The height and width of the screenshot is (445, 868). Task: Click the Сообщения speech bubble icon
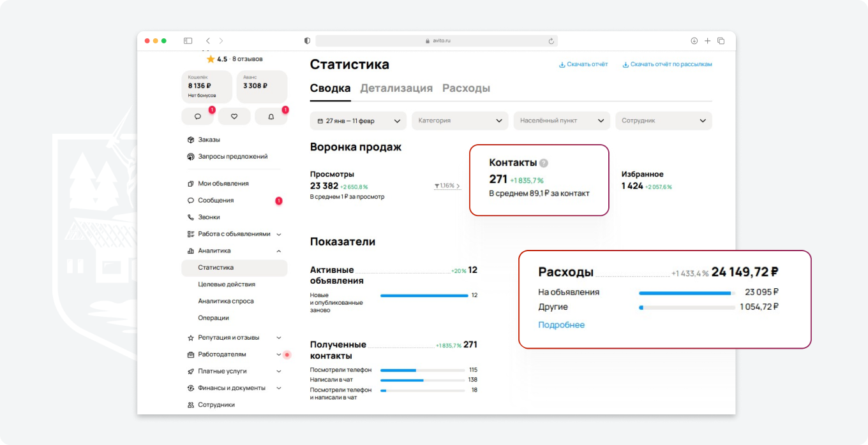coord(190,200)
